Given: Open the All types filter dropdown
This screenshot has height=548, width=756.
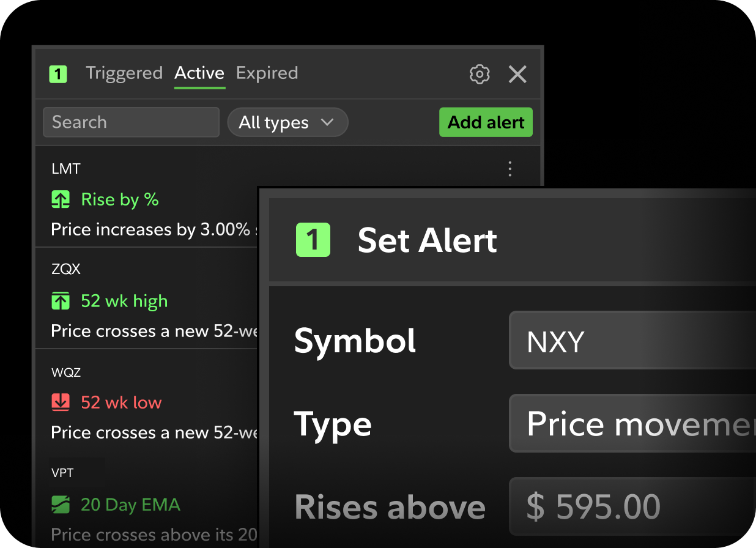Looking at the screenshot, I should click(x=287, y=122).
